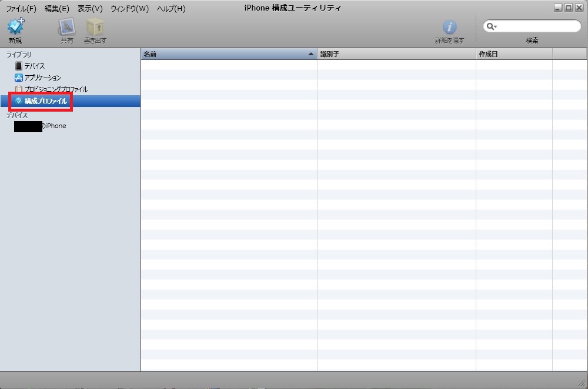This screenshot has height=389, width=588.
Task: Open the ファイル(F) menu
Action: [21, 8]
